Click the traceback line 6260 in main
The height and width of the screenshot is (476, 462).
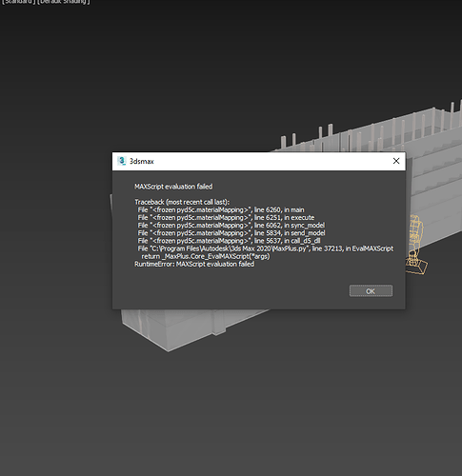click(x=221, y=209)
